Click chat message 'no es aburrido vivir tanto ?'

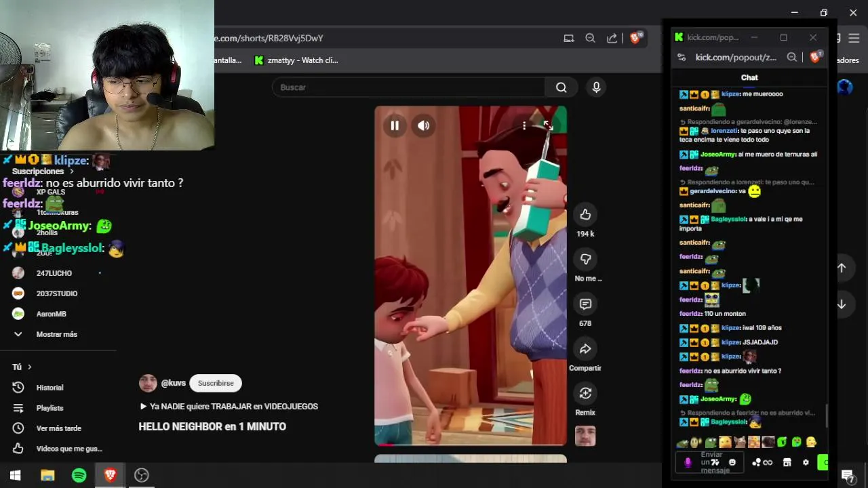tap(743, 371)
